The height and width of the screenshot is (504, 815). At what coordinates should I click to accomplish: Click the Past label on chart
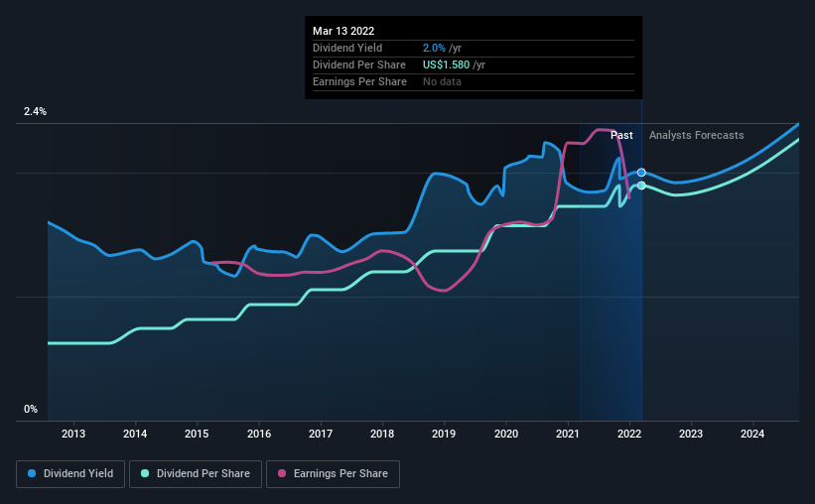tap(621, 136)
